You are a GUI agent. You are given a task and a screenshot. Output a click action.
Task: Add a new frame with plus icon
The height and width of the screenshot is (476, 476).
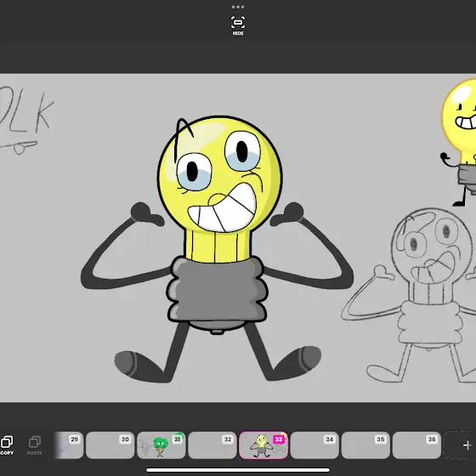coord(467,445)
